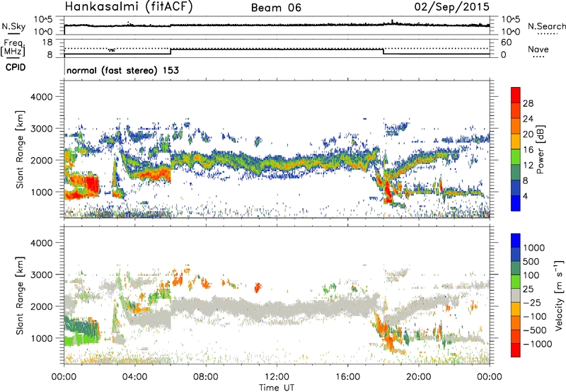Click the -25 tick on Velocity colorbar
Image resolution: width=566 pixels, height=392 pixels.
pyautogui.click(x=532, y=303)
